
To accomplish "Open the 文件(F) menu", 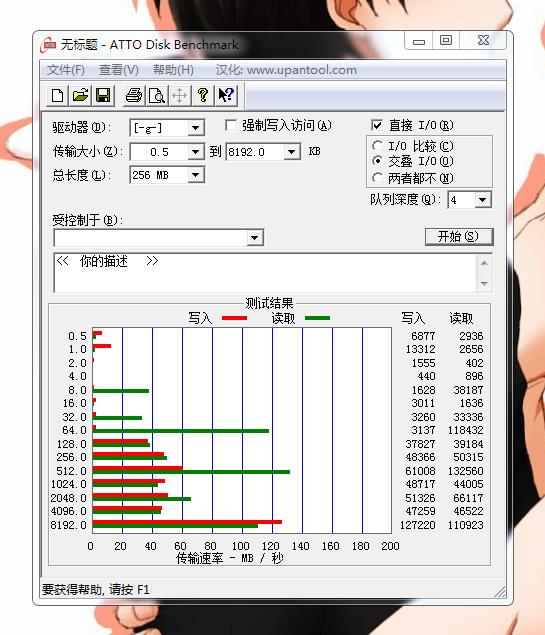I will pos(66,70).
